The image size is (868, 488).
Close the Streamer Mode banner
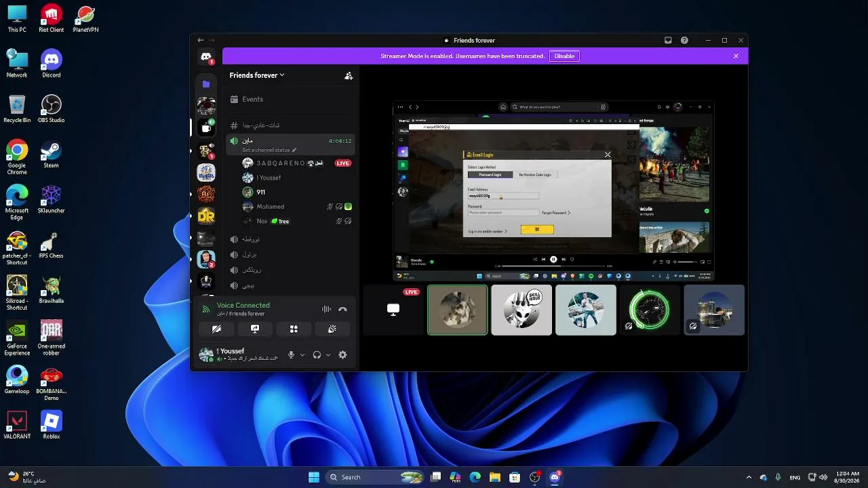[x=736, y=56]
